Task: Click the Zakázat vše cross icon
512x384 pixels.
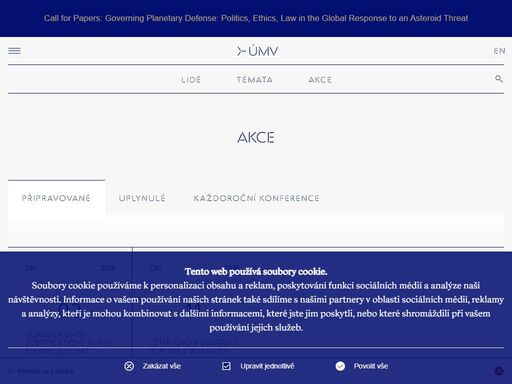Action: [x=129, y=366]
